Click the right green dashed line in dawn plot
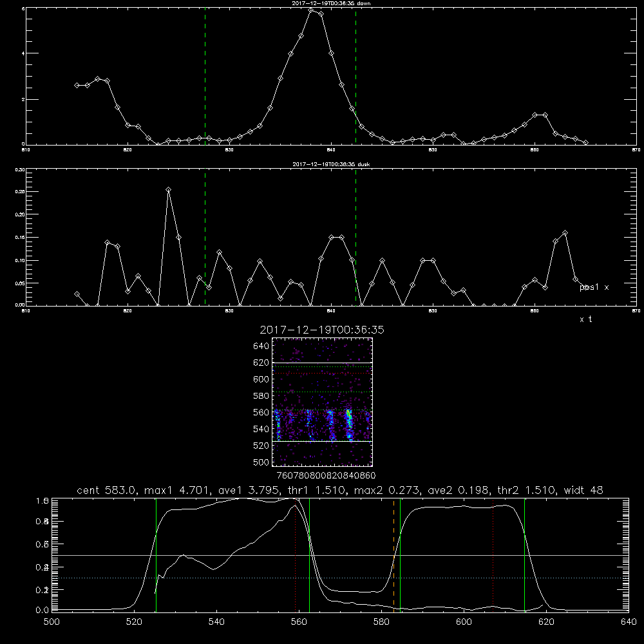Screen dimensions: 644x644 click(x=355, y=76)
